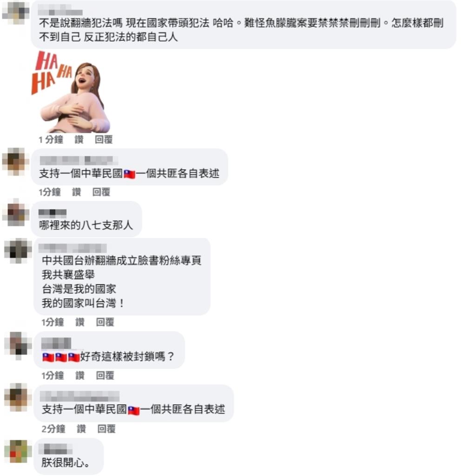Click the flag emoji in the first 中華民國 comment
Viewport: 476px width, 476px height.
129,174
